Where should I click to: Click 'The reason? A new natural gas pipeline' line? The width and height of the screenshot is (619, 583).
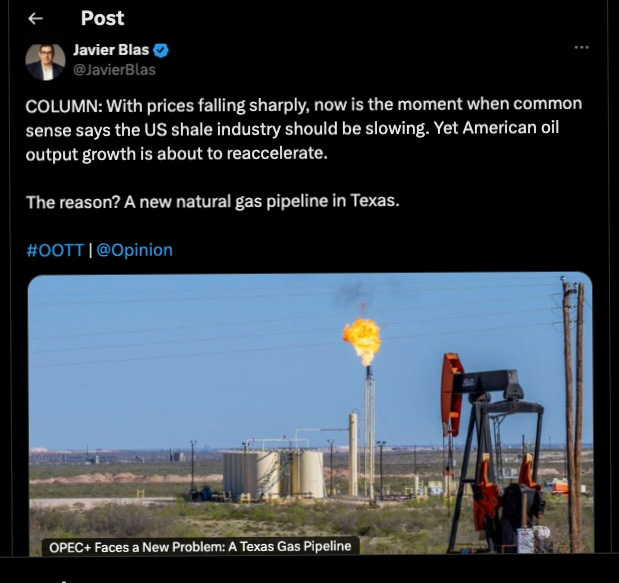213,202
